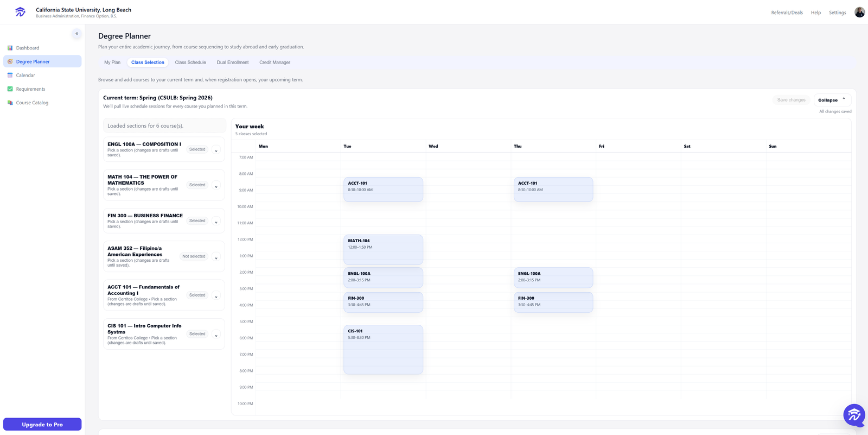The height and width of the screenshot is (435, 868).
Task: Click the app logo icon in header
Action: 20,12
